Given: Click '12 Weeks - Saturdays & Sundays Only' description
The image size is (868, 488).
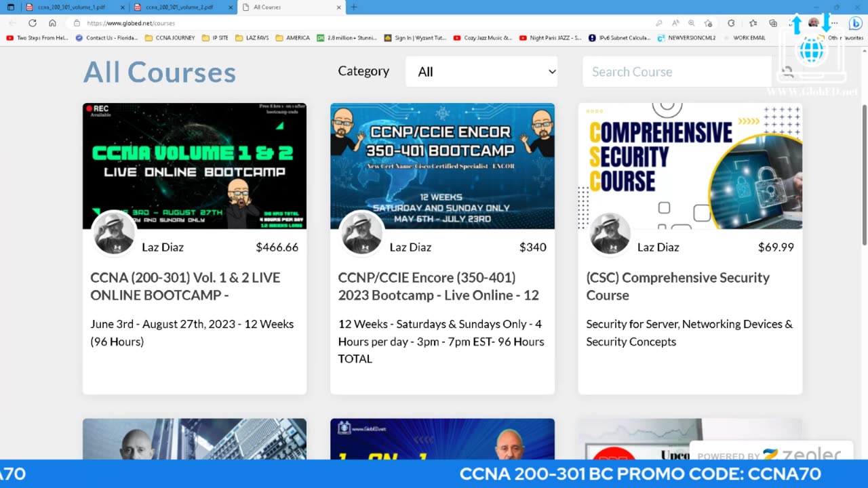Looking at the screenshot, I should (x=441, y=342).
